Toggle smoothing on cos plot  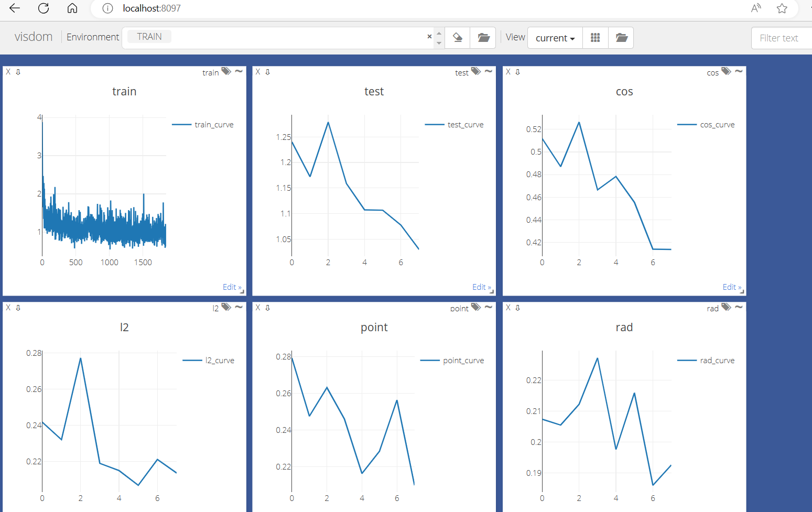tap(739, 71)
